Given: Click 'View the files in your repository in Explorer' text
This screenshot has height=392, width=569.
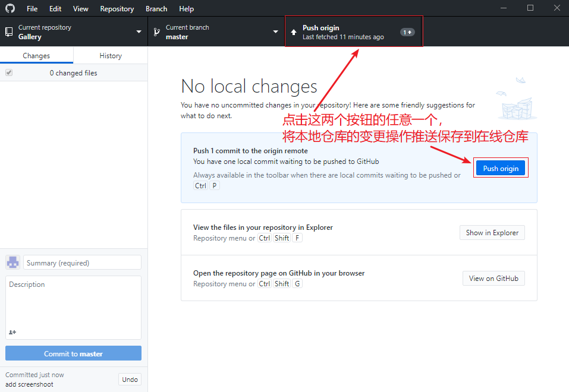Looking at the screenshot, I should click(x=263, y=227).
